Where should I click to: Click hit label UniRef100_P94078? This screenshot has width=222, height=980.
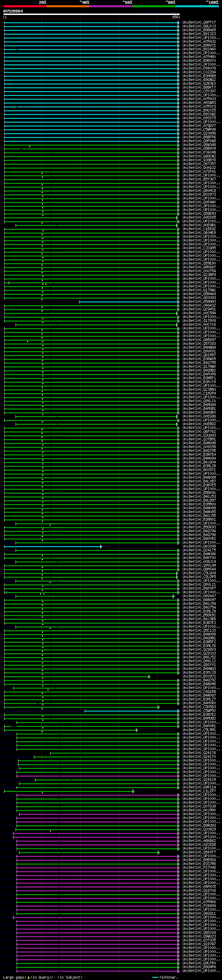point(199,68)
